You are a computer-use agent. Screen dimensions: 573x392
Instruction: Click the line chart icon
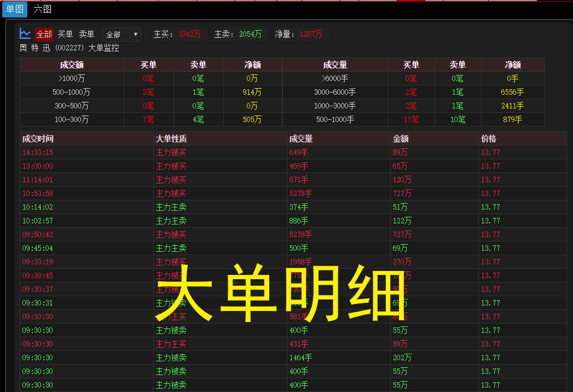click(25, 34)
